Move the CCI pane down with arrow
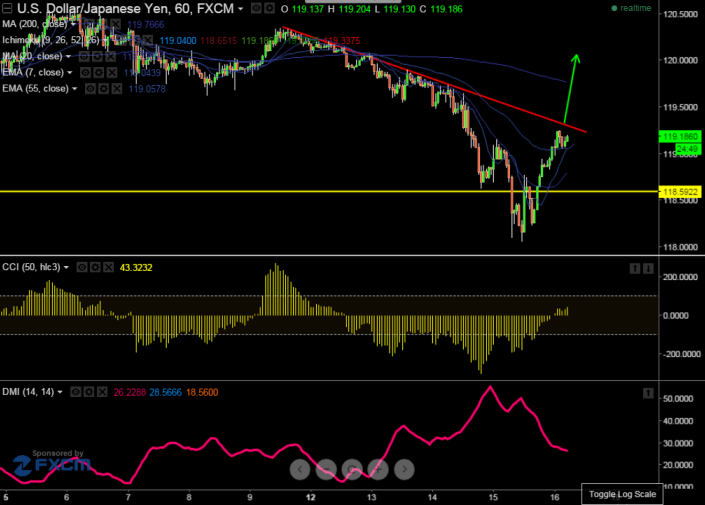Viewport: 705px width, 505px height. point(648,268)
